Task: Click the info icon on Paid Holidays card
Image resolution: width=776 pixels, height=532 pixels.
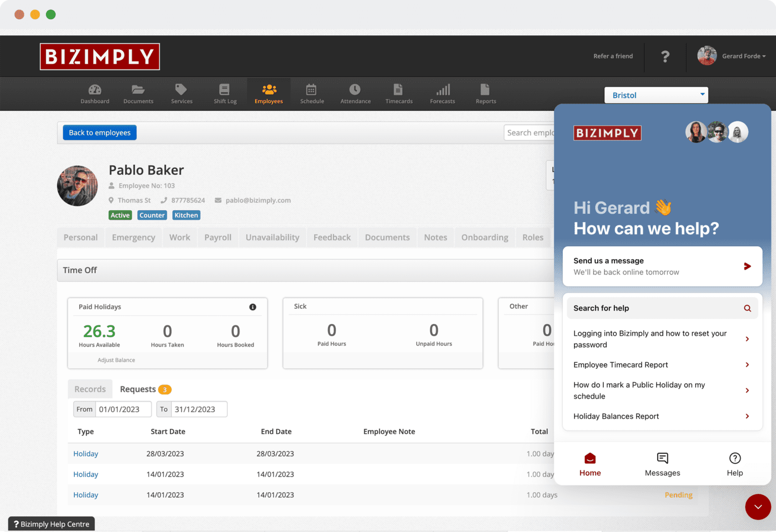Action: pos(253,307)
